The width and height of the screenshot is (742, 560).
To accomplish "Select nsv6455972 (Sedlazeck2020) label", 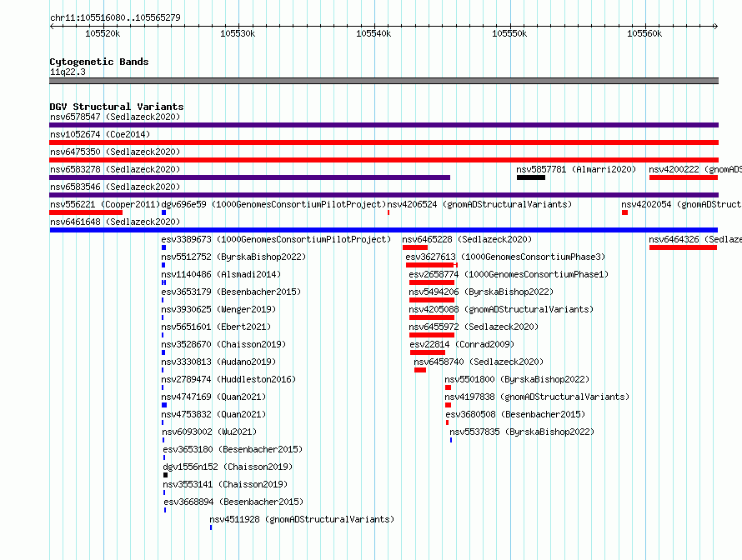I will 474,327.
